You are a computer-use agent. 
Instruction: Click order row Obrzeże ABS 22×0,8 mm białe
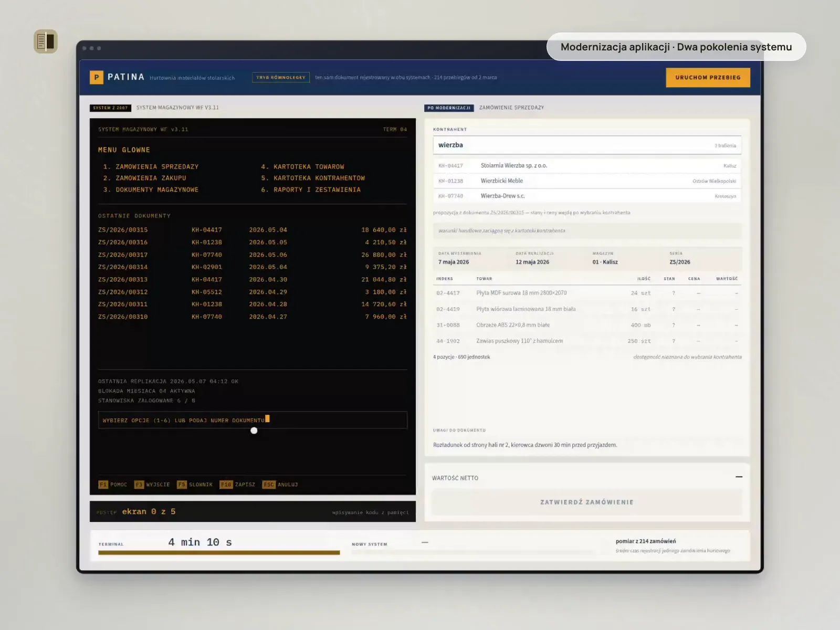click(587, 325)
